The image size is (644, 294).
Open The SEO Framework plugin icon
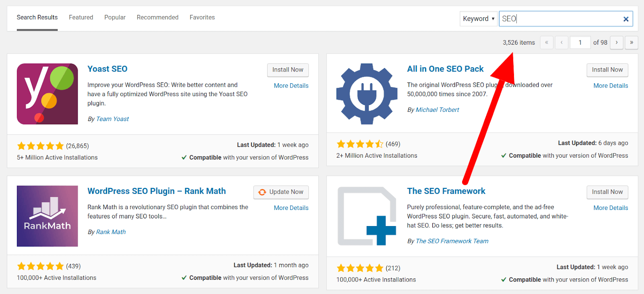[367, 216]
